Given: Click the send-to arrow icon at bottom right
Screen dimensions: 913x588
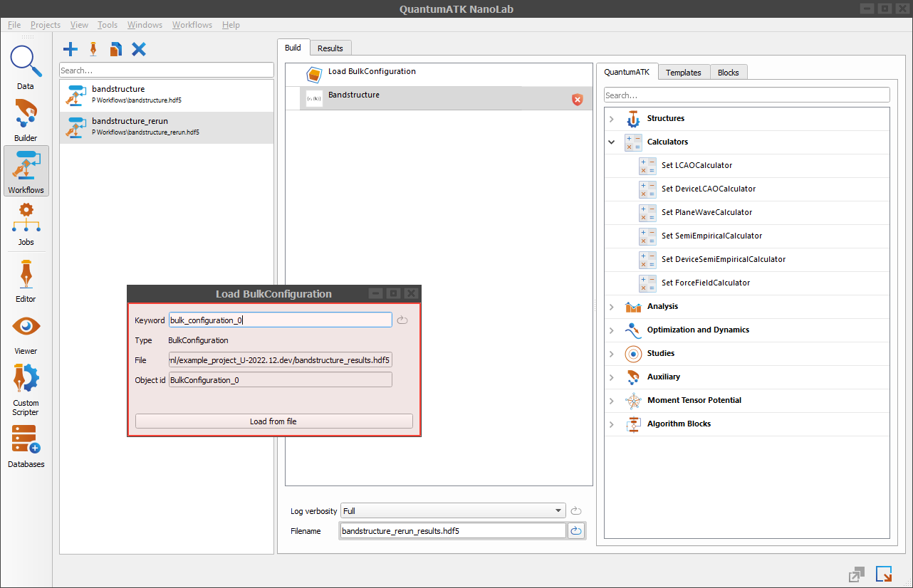Looking at the screenshot, I should coord(884,574).
